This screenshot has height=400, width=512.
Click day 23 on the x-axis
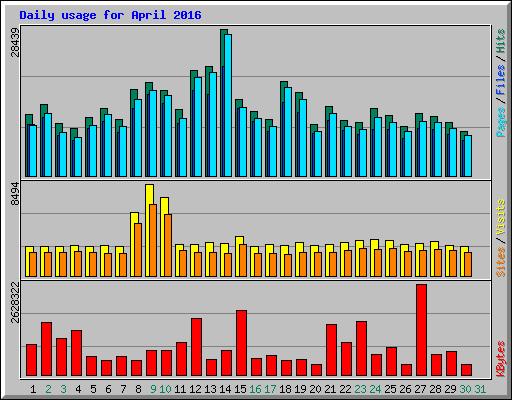pos(360,389)
